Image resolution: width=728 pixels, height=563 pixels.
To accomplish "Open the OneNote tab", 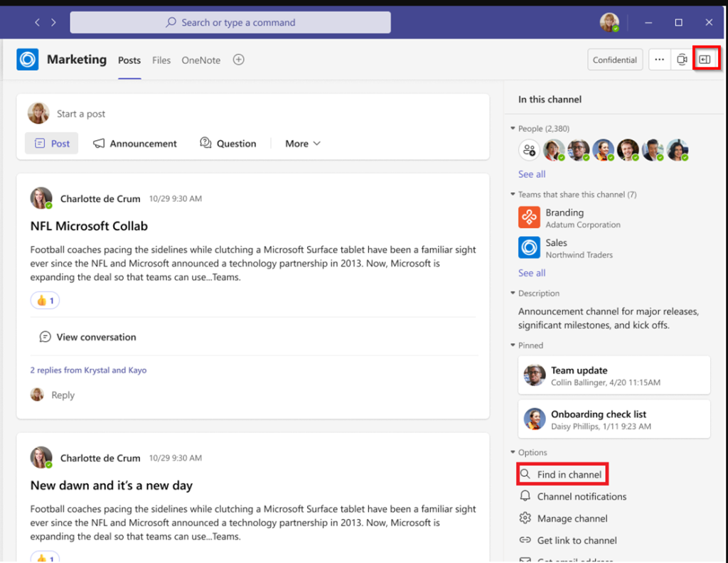I will coord(201,60).
